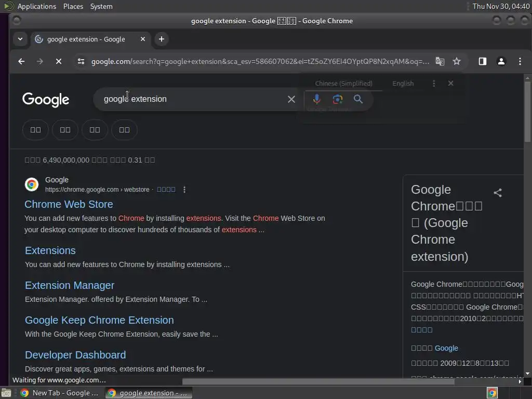
Task: Select the third search filter chip
Action: click(x=95, y=129)
